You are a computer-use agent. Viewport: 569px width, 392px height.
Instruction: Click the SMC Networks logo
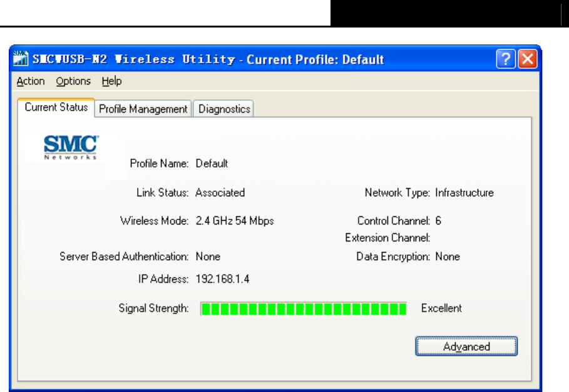71,147
